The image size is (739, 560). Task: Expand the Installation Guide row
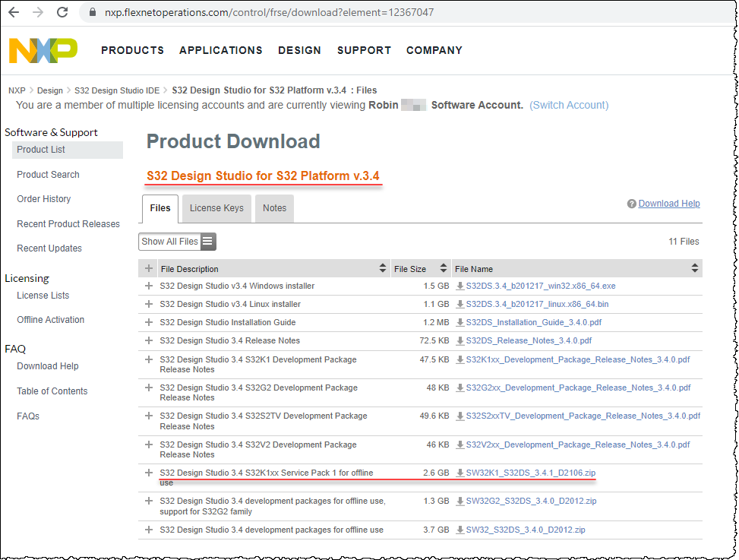[x=148, y=322]
